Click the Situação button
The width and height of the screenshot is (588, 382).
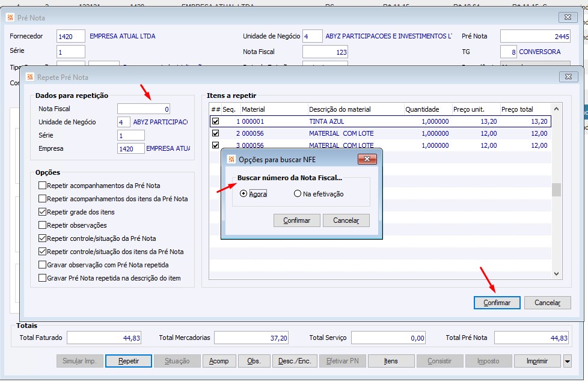click(x=177, y=361)
